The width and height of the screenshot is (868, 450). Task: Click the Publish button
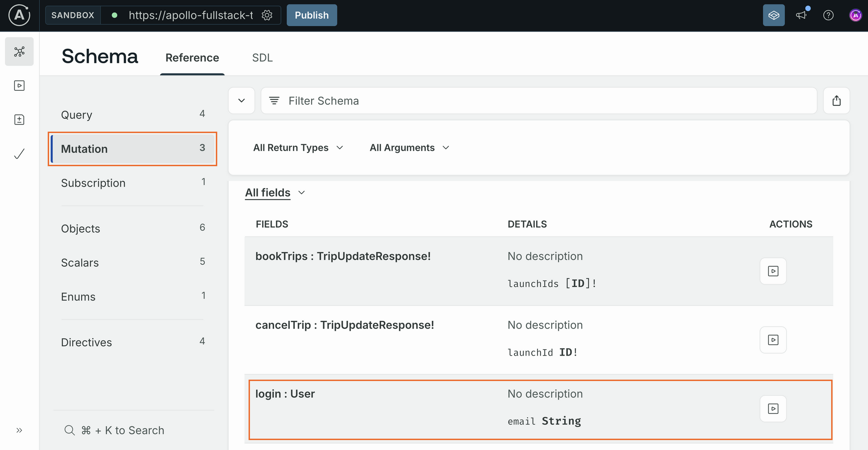tap(311, 15)
